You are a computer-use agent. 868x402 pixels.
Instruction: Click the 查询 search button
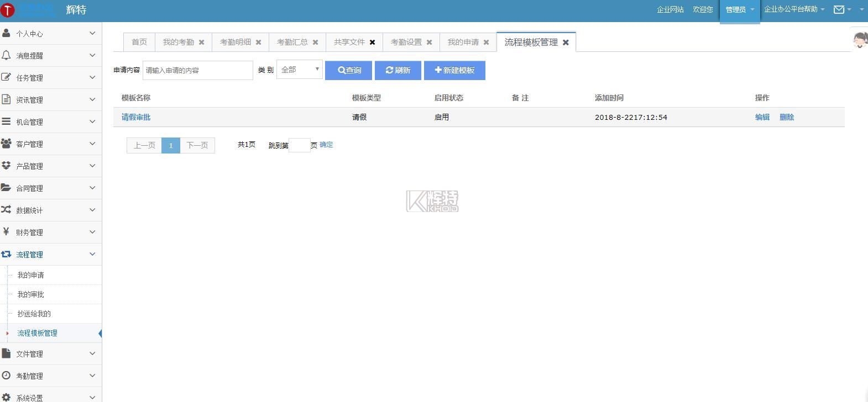point(348,70)
